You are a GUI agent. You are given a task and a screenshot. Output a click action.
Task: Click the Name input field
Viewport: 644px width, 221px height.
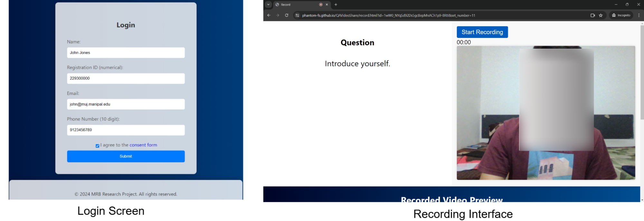click(126, 53)
